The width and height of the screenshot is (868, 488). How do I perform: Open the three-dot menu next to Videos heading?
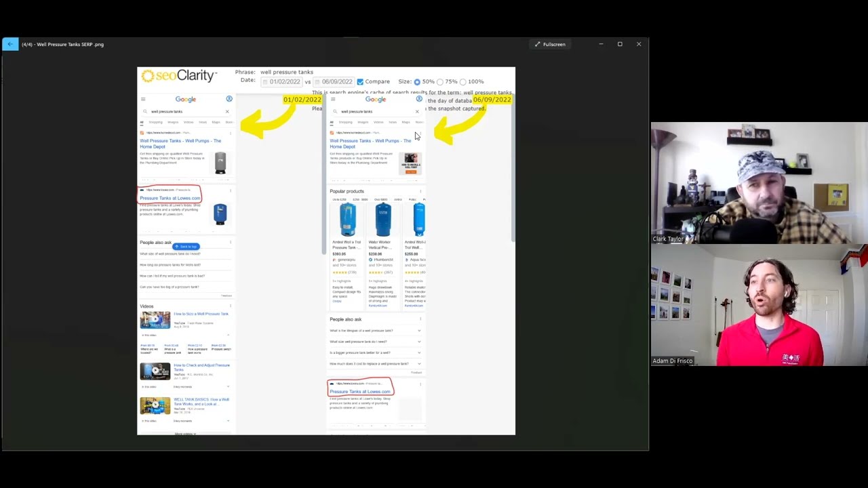pos(231,306)
